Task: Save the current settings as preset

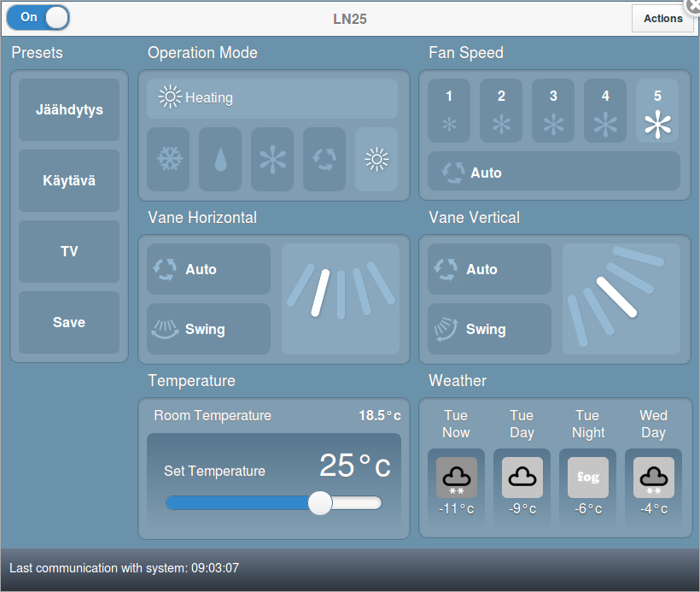Action: point(68,322)
